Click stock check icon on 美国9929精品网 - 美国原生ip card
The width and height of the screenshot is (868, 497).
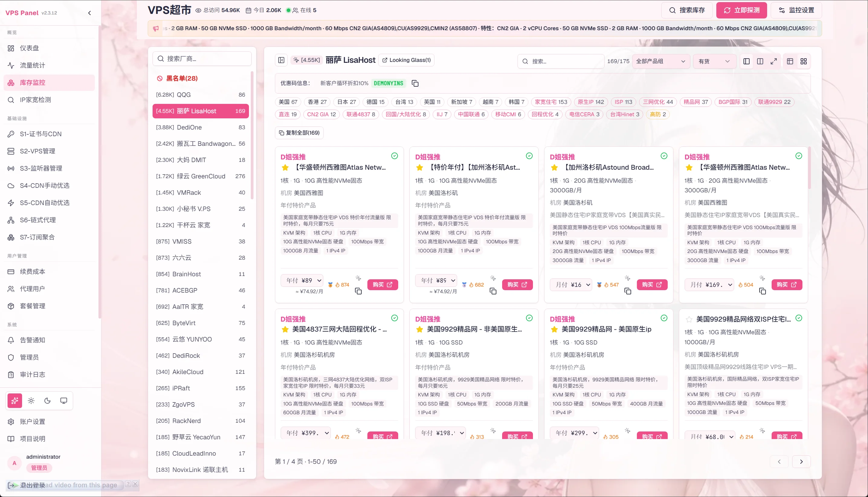tap(664, 318)
